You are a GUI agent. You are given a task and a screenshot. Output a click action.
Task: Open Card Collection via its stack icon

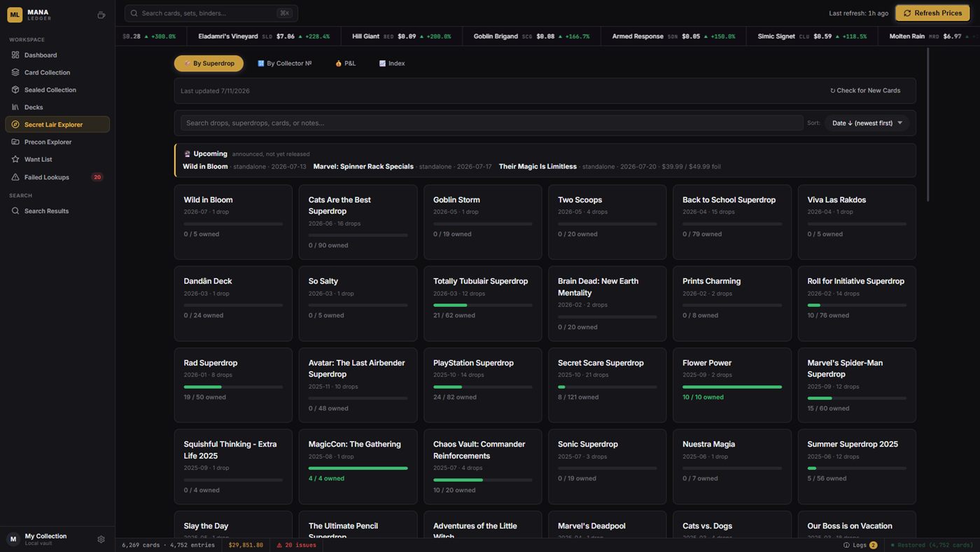[15, 72]
